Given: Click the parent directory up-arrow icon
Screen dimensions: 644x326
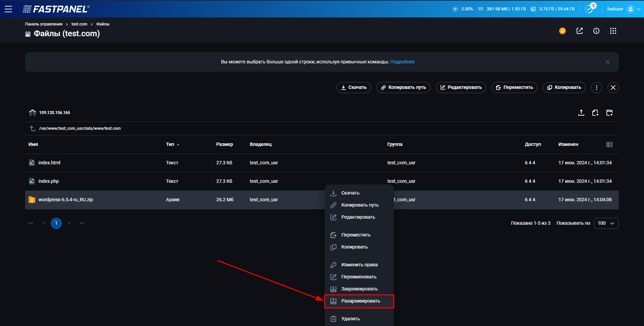Looking at the screenshot, I should click(x=32, y=128).
